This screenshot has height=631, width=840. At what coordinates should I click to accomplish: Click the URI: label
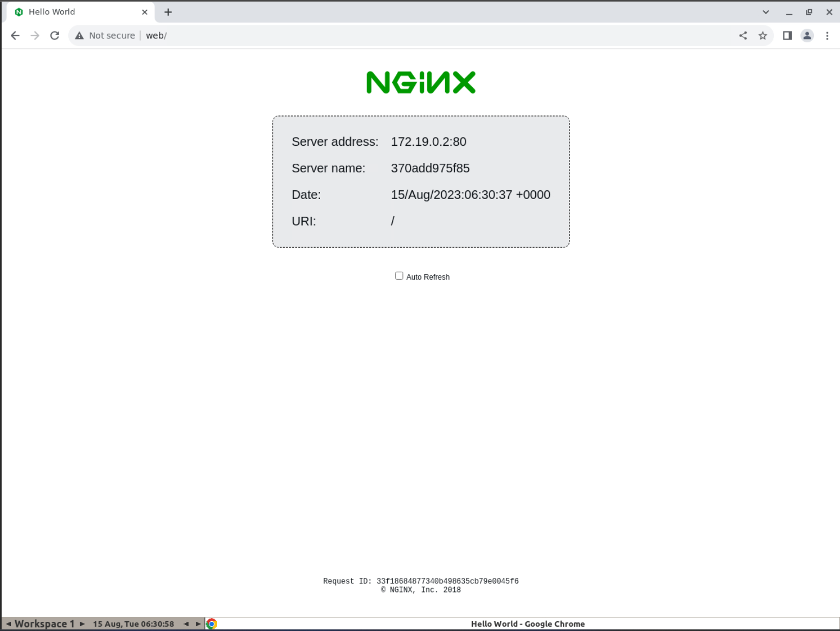tap(304, 222)
